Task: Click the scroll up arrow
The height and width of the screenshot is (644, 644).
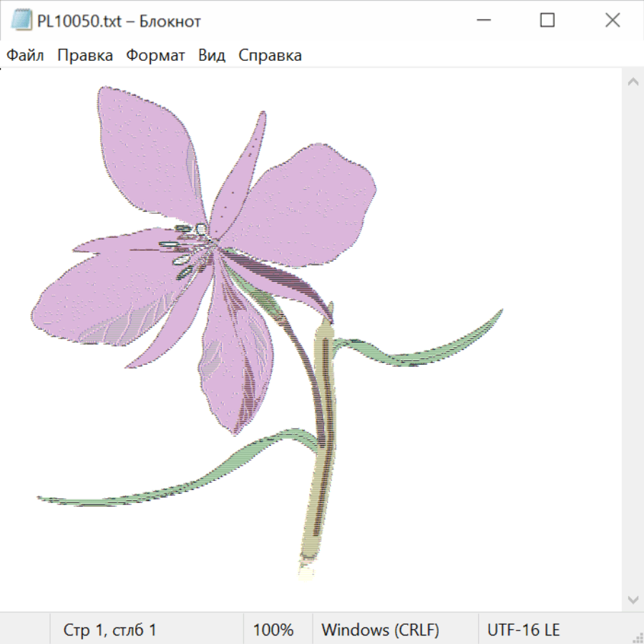Action: click(x=633, y=82)
